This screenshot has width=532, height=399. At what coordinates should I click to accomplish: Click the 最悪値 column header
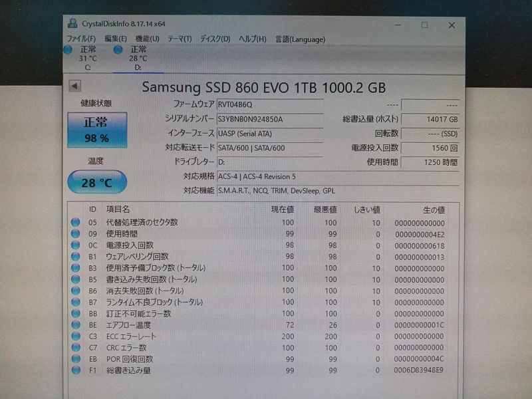[325, 209]
